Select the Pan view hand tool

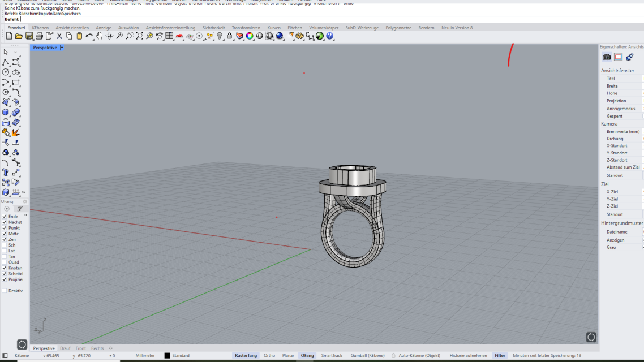(100, 36)
